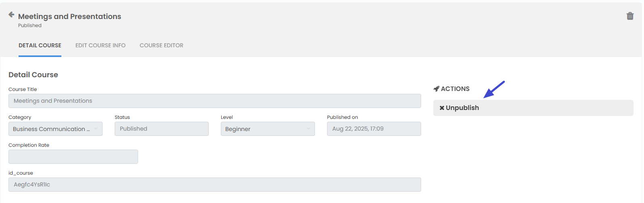This screenshot has width=644, height=203.
Task: Click the ACTIONS panel heading text
Action: point(455,89)
